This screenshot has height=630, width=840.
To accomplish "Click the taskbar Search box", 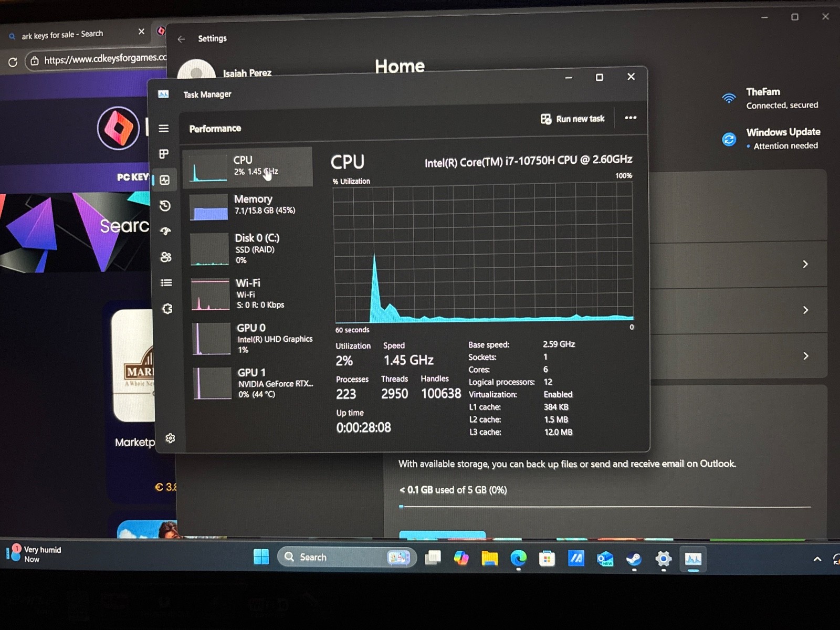I will tap(347, 557).
